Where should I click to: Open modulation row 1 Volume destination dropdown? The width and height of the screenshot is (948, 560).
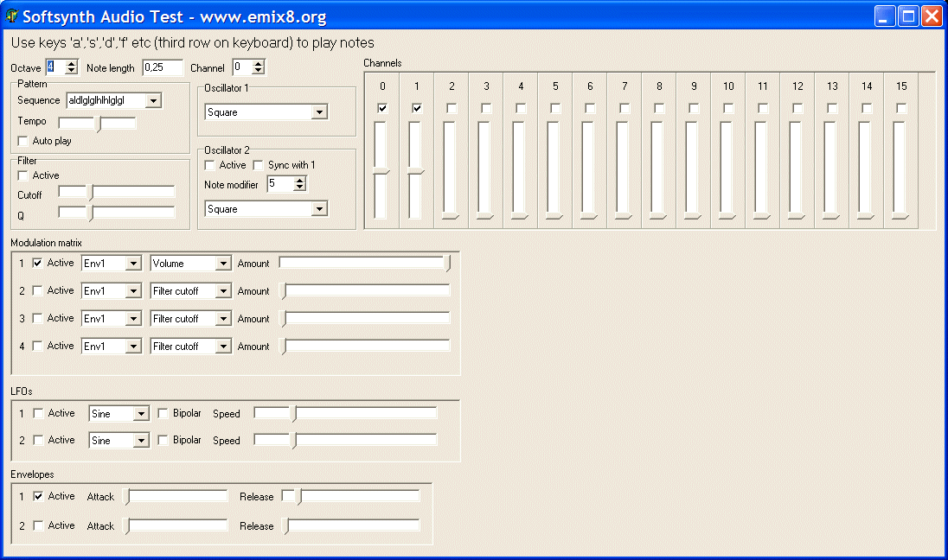click(224, 264)
